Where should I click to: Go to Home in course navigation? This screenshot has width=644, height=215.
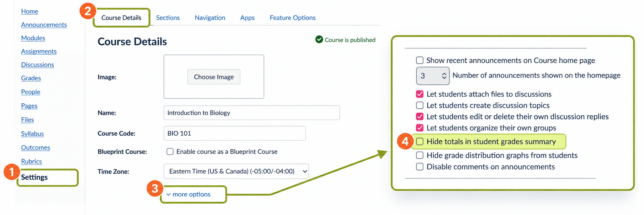[x=29, y=11]
